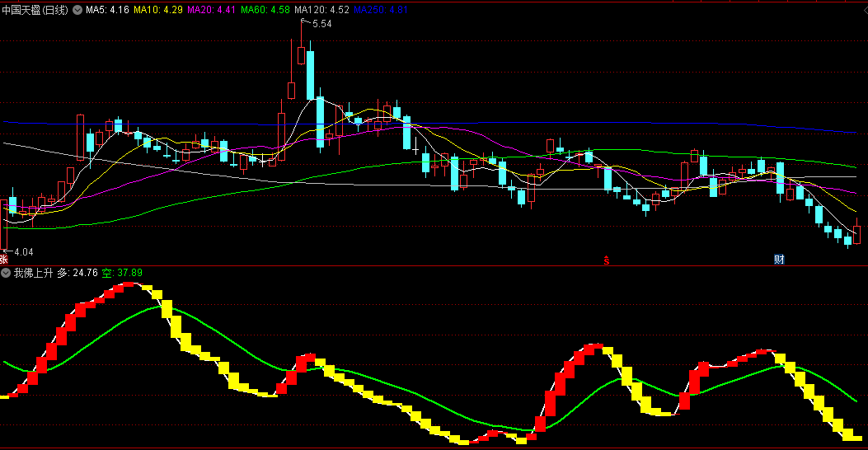Viewport: 868px width, 450px height.
Task: Click the MA10: 4.29 label
Action: (158, 10)
